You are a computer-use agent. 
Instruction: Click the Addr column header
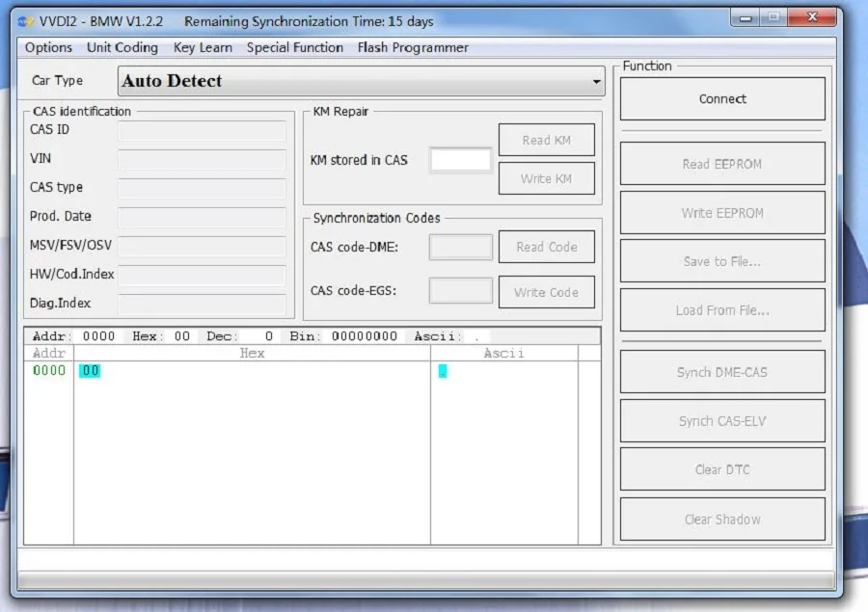[x=49, y=353]
